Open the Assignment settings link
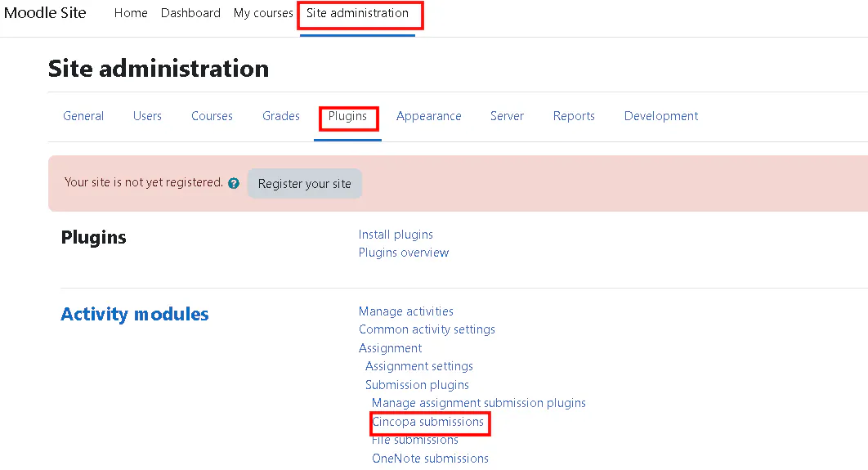Viewport: 868px width, 470px height. (419, 366)
